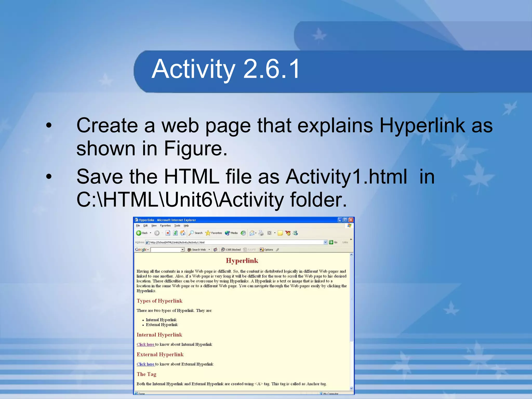Click the 'Click here' link for External Hyperlink
The height and width of the screenshot is (399, 532).
(x=145, y=364)
